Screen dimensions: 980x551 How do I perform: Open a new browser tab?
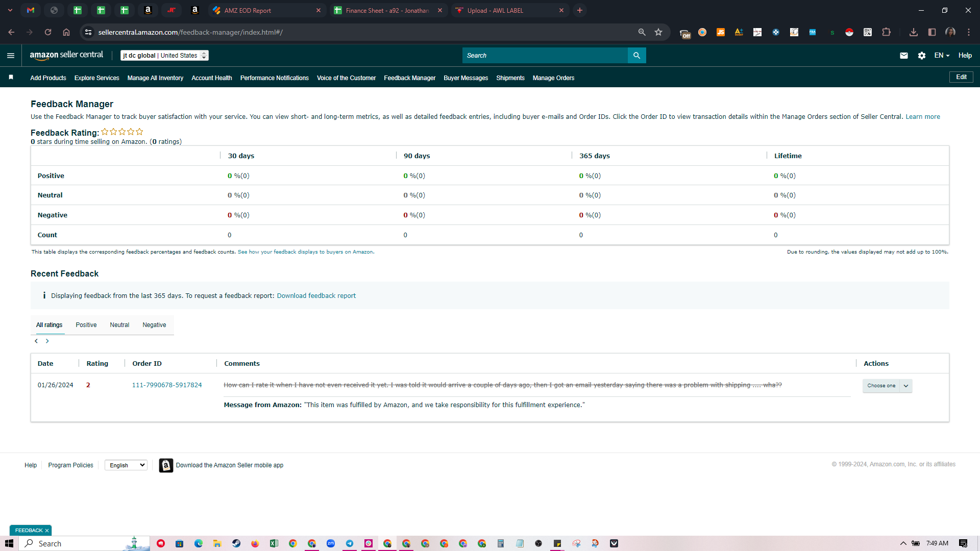pyautogui.click(x=580, y=10)
